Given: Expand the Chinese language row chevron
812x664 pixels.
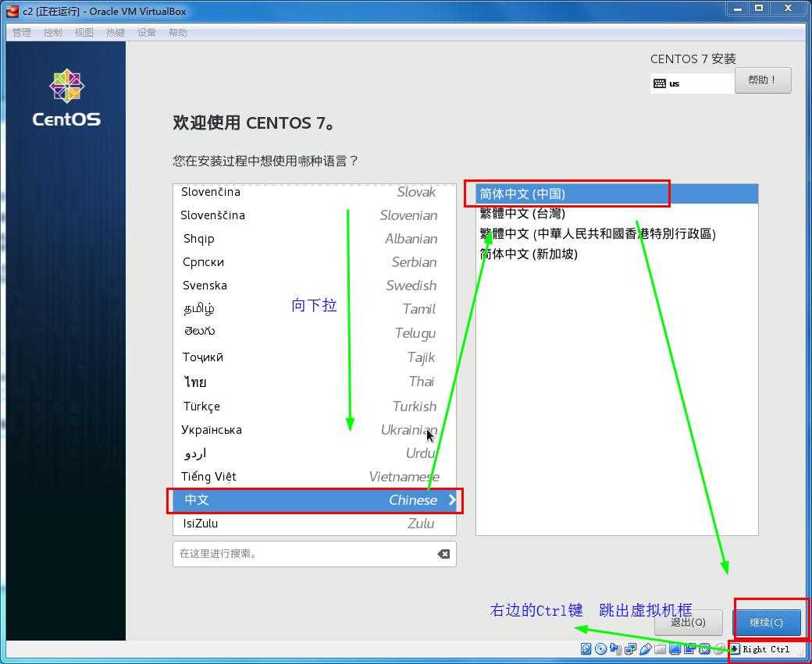Looking at the screenshot, I should click(452, 500).
